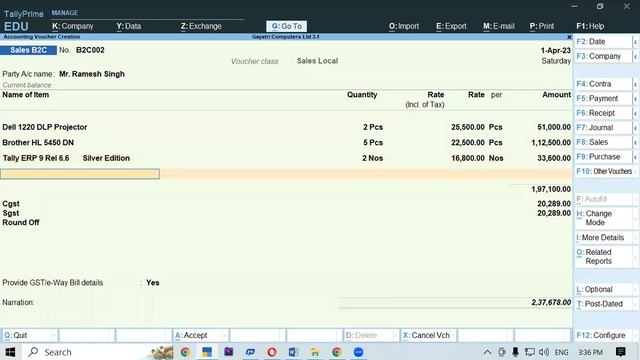
Task: Switch to F7: Journal voucher
Action: (x=603, y=128)
